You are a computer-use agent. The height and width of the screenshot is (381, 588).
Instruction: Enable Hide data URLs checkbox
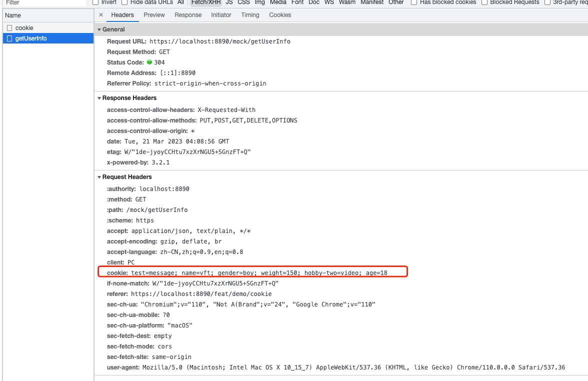(124, 2)
